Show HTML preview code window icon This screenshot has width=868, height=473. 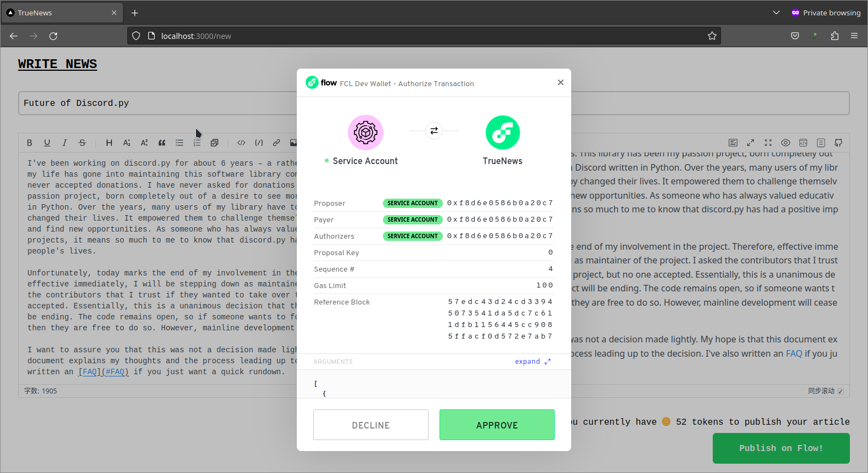(x=803, y=143)
